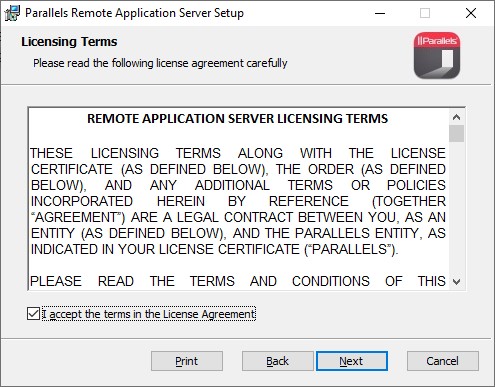
Task: Print the license agreement
Action: (187, 361)
